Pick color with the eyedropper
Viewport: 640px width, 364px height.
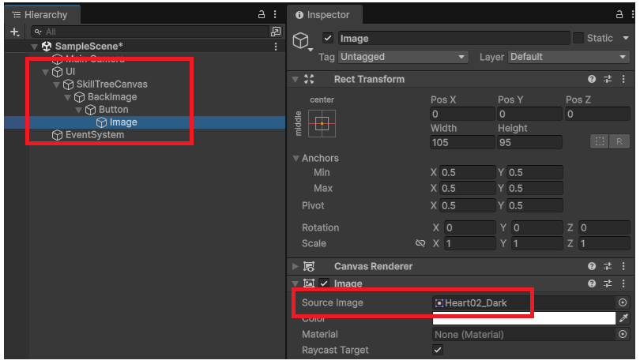(x=623, y=318)
